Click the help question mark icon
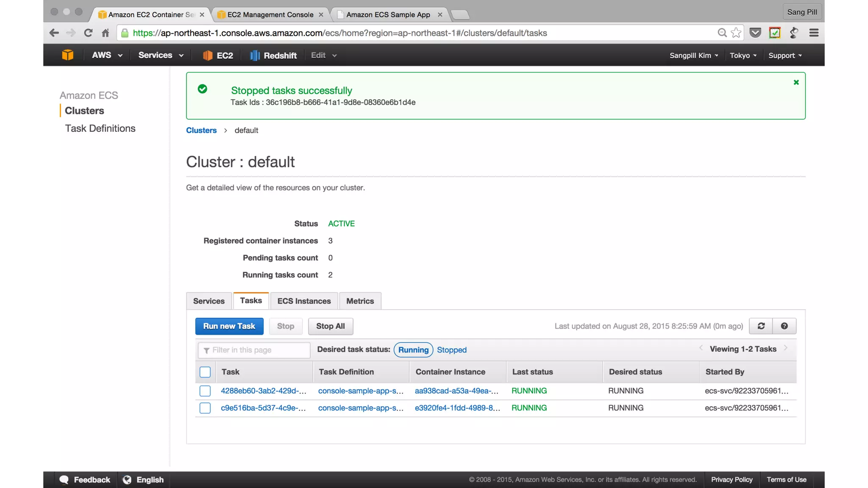Image resolution: width=868 pixels, height=488 pixels. click(x=784, y=326)
